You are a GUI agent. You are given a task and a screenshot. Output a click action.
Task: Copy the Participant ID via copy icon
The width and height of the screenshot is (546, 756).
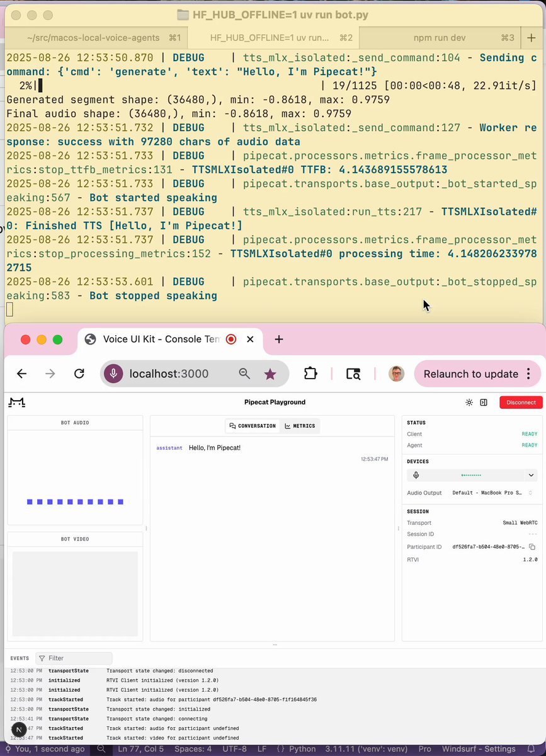point(532,547)
